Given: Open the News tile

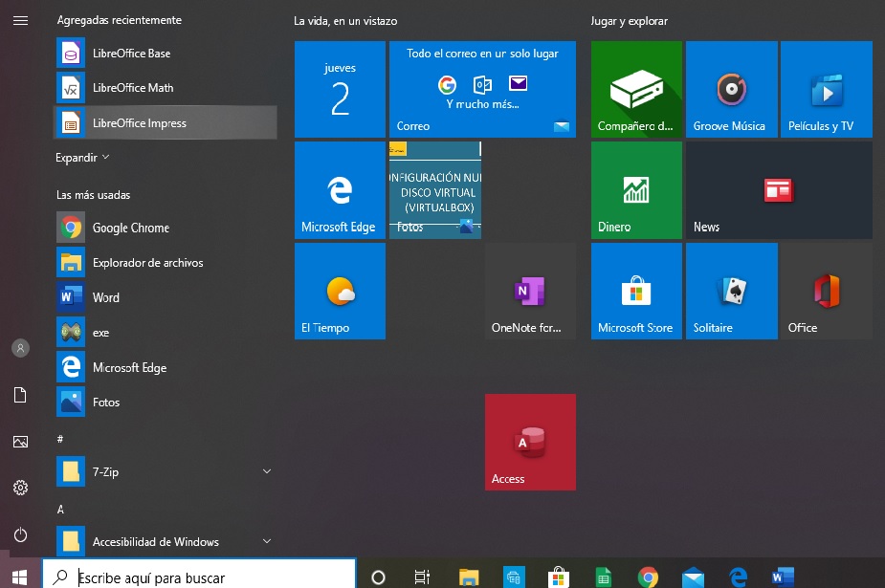Looking at the screenshot, I should [779, 190].
